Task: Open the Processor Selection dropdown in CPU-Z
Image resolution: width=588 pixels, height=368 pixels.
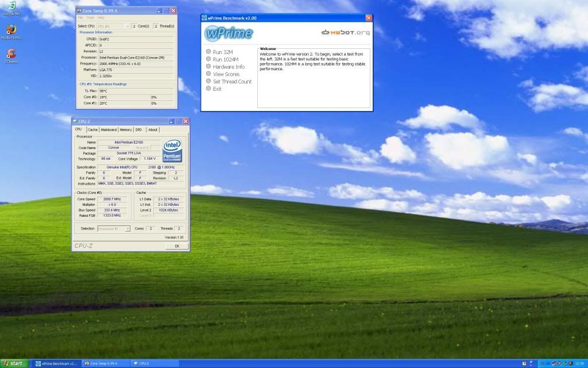Action: [x=114, y=228]
